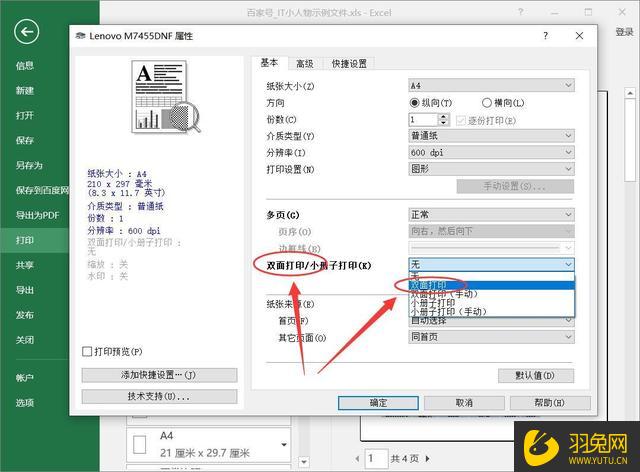Click the 技术支持 button
The image size is (640, 472).
(159, 396)
